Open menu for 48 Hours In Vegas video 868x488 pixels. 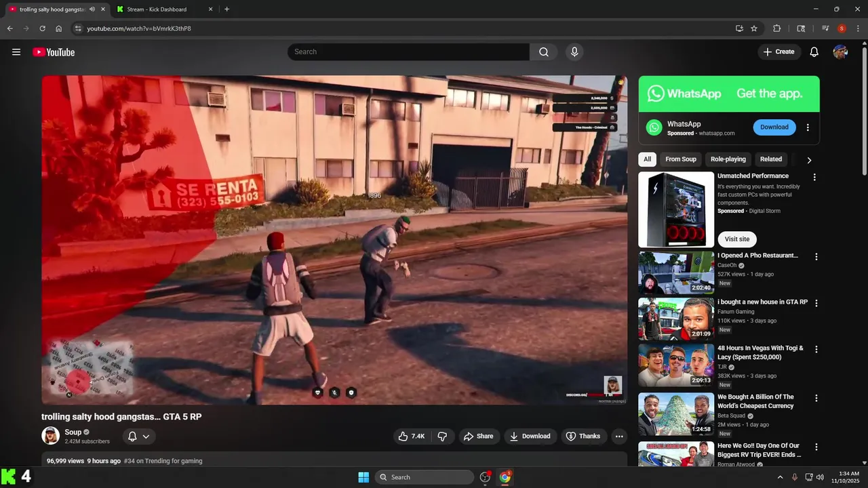coord(816,349)
